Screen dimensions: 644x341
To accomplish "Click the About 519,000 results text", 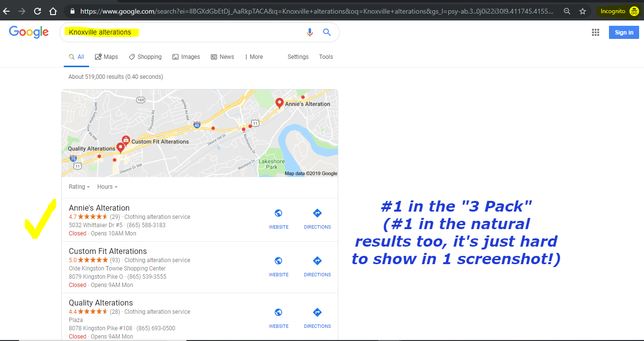I will 116,77.
